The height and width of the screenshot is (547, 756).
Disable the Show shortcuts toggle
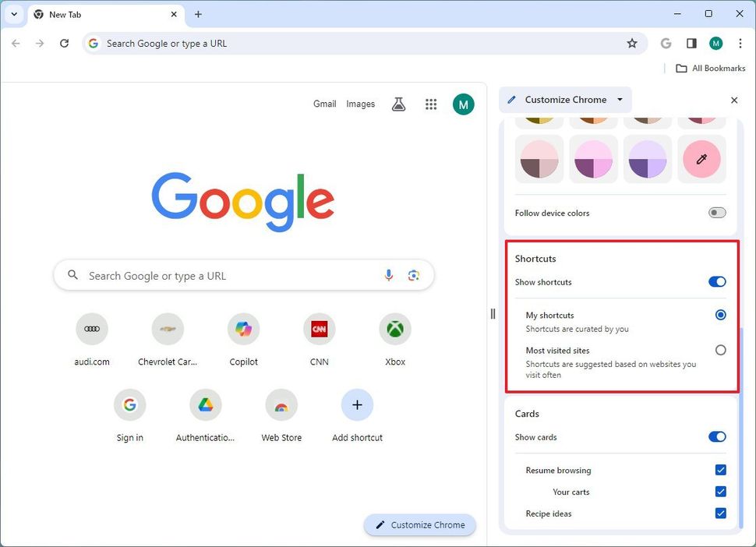click(716, 281)
